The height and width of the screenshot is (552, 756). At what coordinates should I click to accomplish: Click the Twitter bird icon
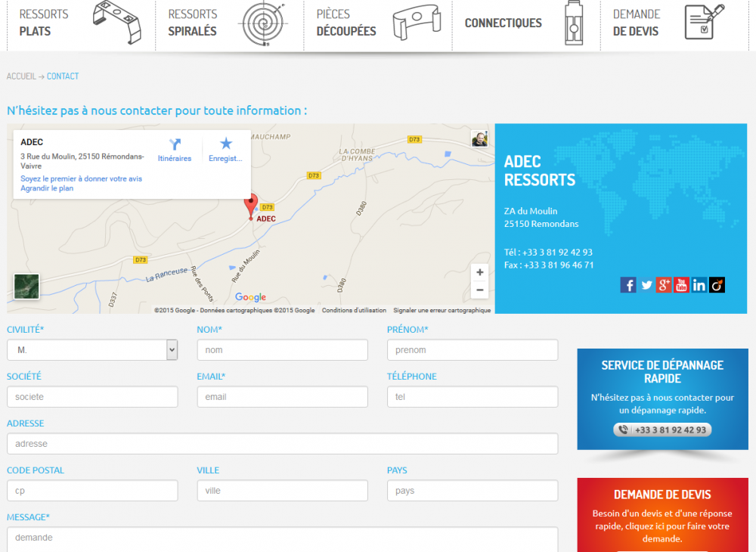pyautogui.click(x=646, y=285)
